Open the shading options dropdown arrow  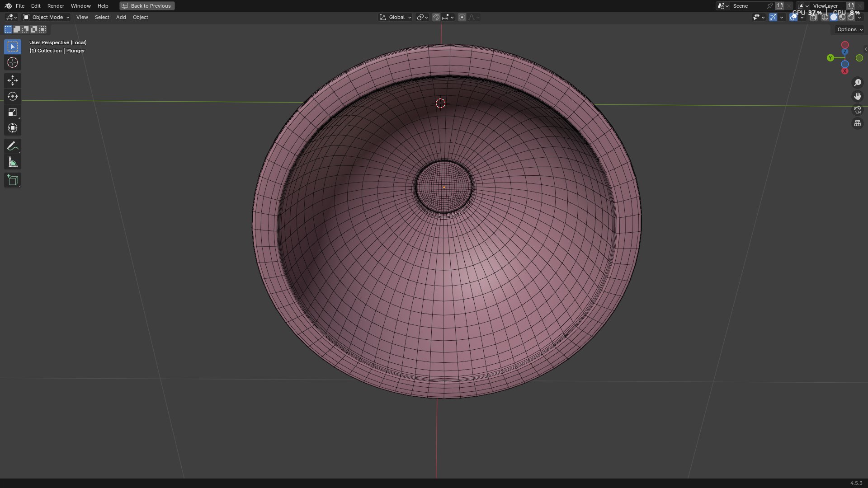tap(859, 17)
